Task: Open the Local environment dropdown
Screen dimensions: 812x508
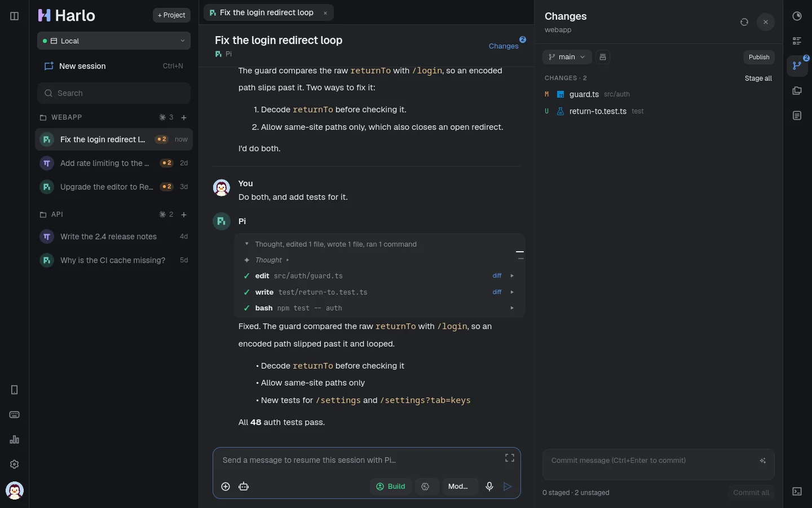Action: pyautogui.click(x=114, y=41)
